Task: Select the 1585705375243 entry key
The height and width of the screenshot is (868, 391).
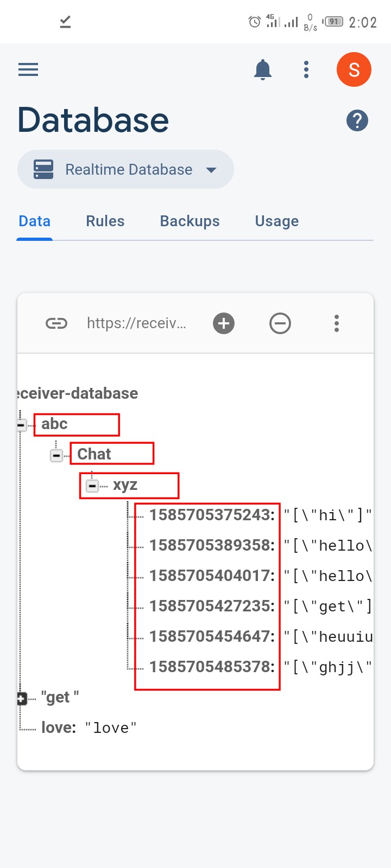Action: pos(212,514)
